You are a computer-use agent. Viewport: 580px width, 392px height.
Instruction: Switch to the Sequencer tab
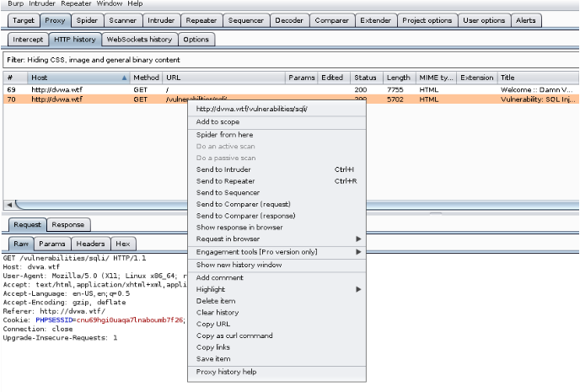click(246, 20)
